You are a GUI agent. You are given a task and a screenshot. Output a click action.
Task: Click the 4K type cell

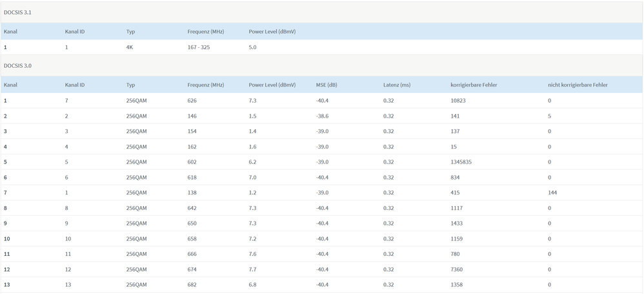130,47
